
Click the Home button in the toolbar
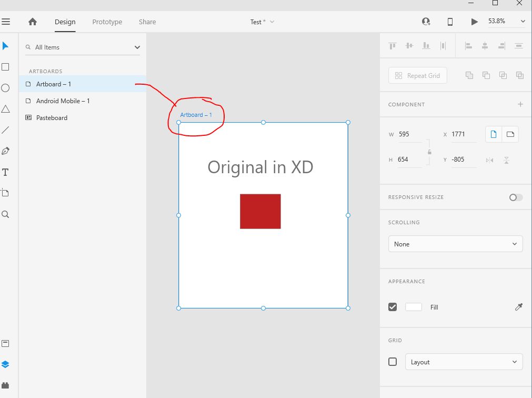coord(32,22)
